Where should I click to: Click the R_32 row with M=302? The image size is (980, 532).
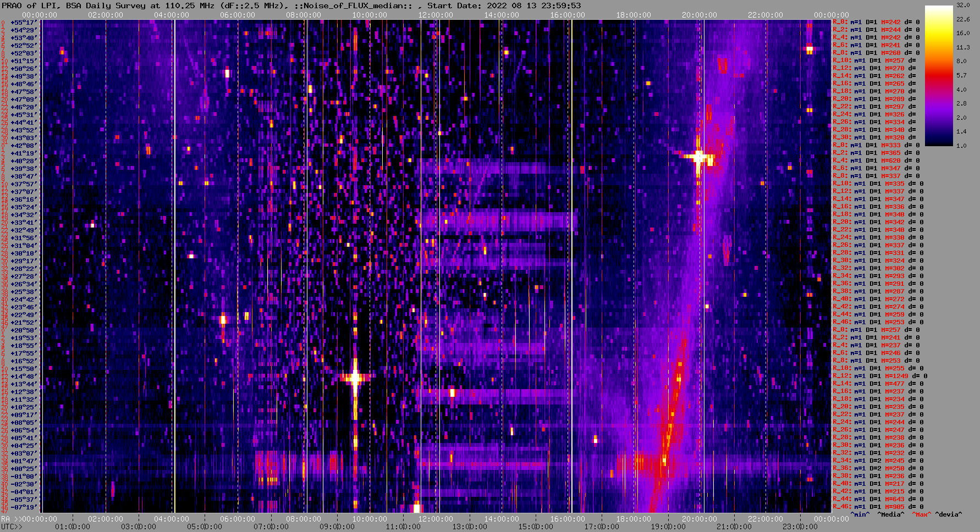(877, 268)
